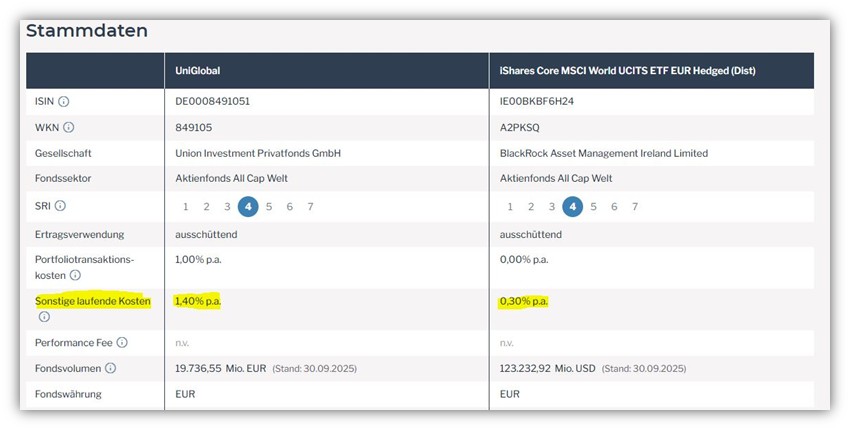This screenshot has height=430, width=850.
Task: Select WKN value A2PKSQ
Action: coord(519,127)
